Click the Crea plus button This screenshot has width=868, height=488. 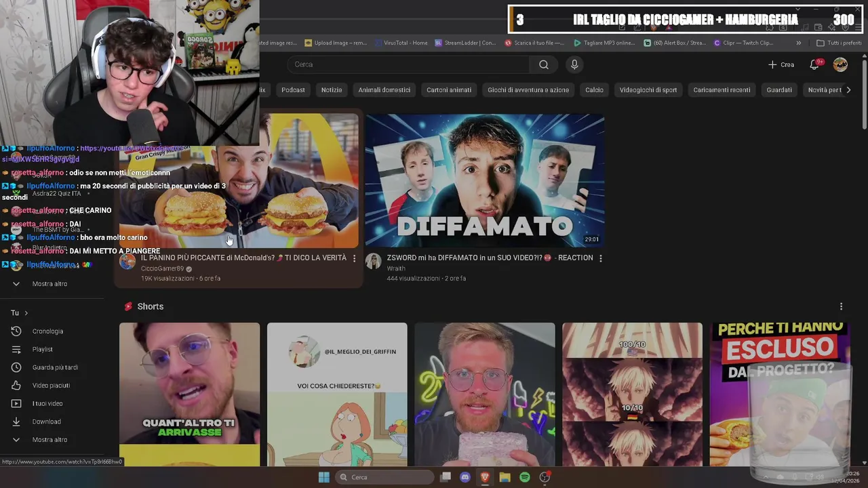click(781, 64)
